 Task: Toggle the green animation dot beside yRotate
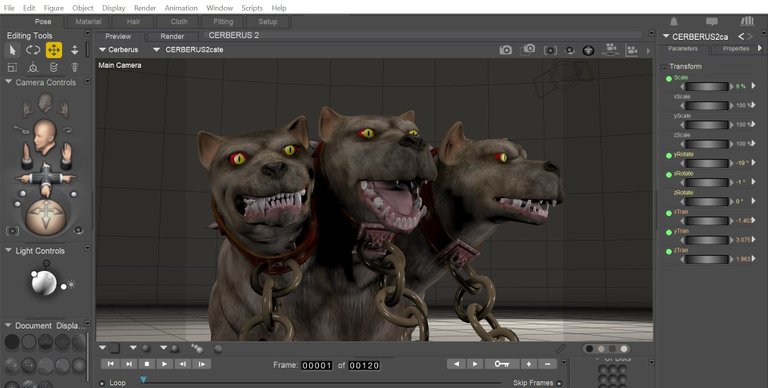(669, 155)
